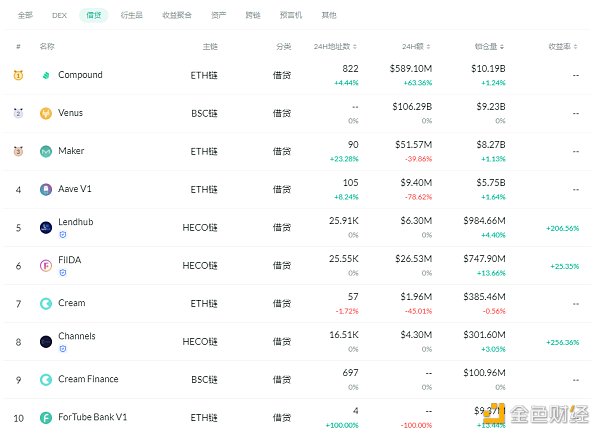600x435 pixels.
Task: Click the ForTube Bank V1 logo icon
Action: 46,417
